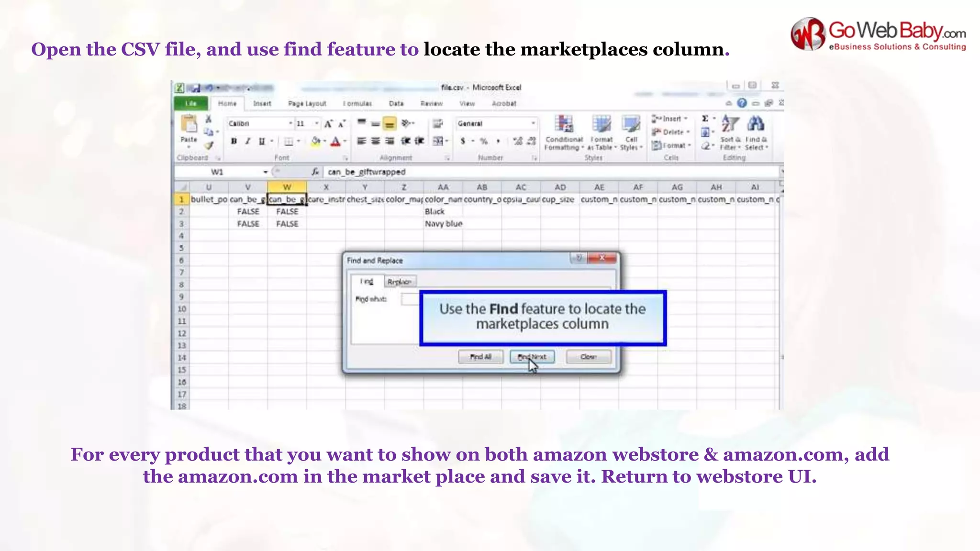The image size is (980, 551).
Task: Click the Percent Style icon
Action: tap(484, 141)
